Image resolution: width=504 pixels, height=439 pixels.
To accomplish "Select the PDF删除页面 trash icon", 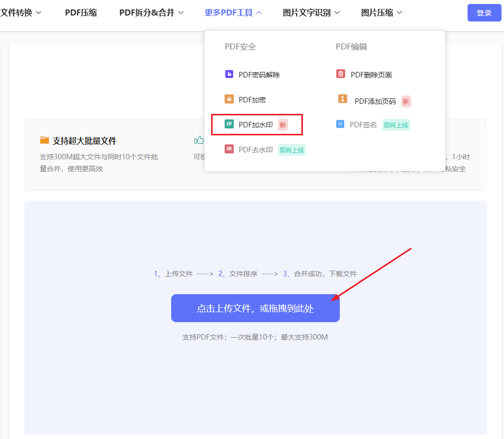I will tap(342, 73).
